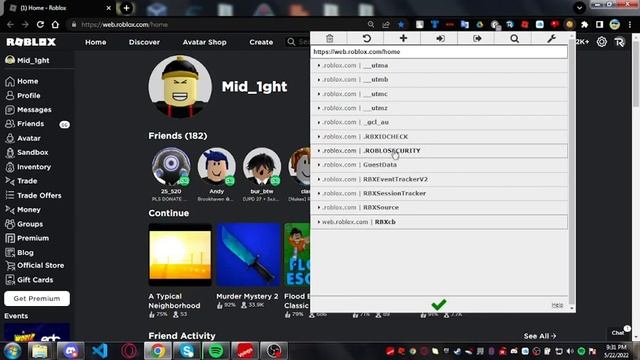Open Home in the Roblox top navigation
This screenshot has height=360, width=640.
(x=96, y=42)
